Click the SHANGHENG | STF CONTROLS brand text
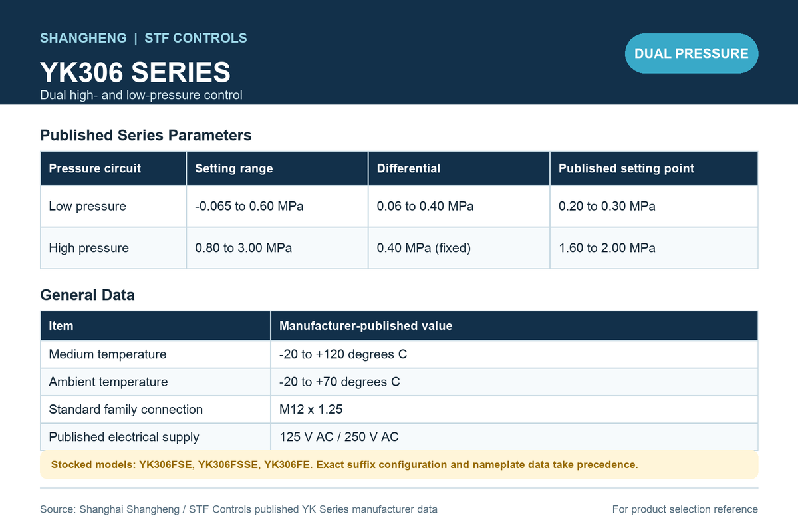This screenshot has height=532, width=798. click(x=144, y=38)
